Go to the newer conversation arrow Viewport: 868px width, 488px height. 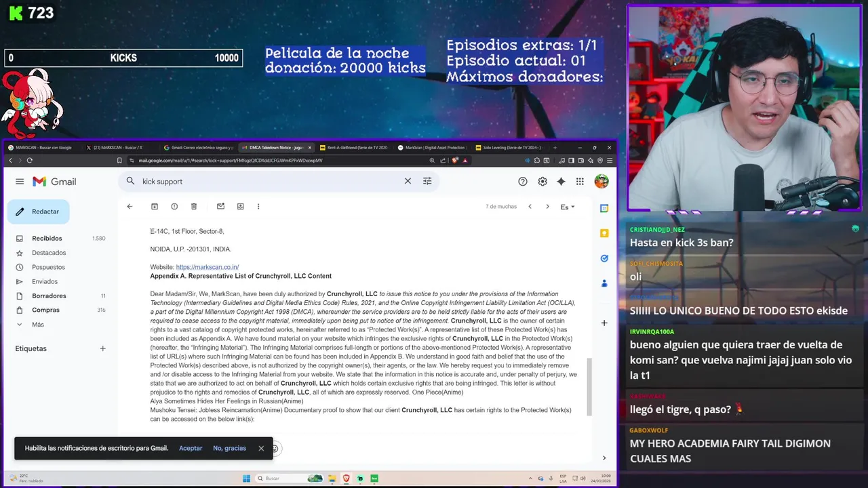tap(530, 207)
